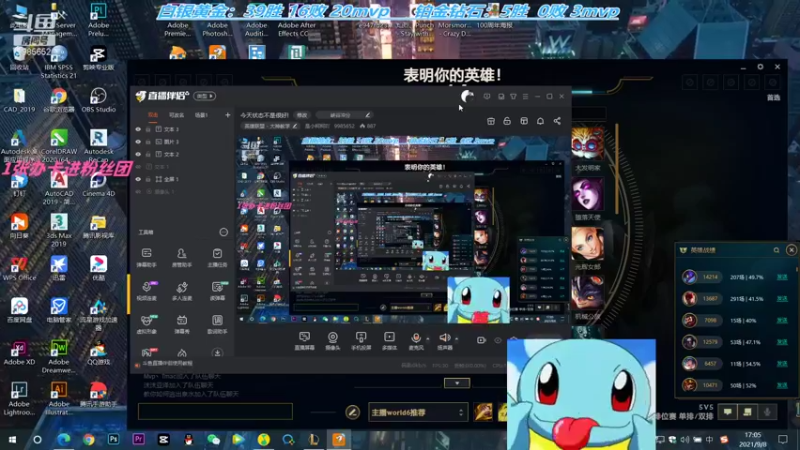
Task: Select the Heimerdinger champion portrait 大发明家
Action: tap(587, 143)
